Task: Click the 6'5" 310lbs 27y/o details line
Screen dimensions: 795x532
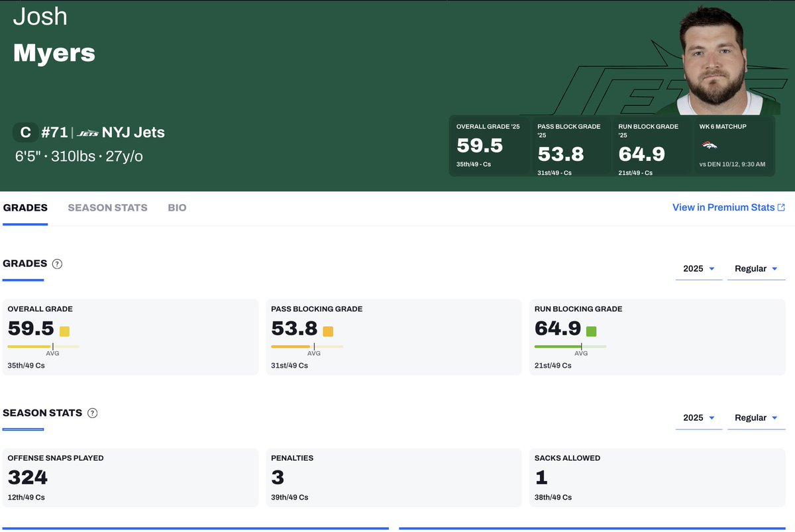Action: tap(79, 157)
